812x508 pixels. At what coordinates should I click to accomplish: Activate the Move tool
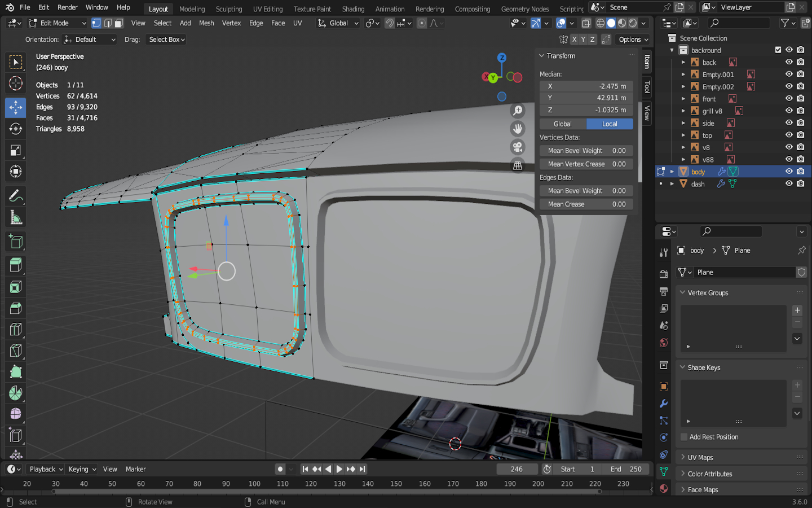(16, 107)
